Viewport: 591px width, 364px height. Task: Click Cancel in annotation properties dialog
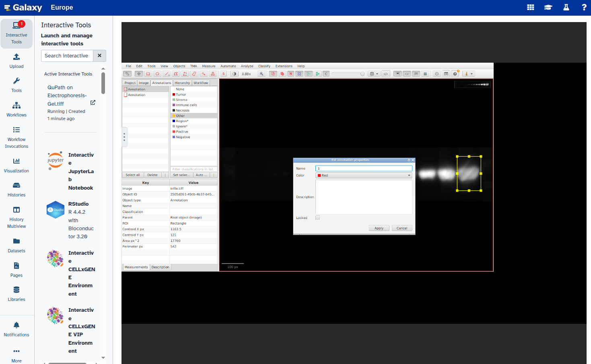(402, 228)
